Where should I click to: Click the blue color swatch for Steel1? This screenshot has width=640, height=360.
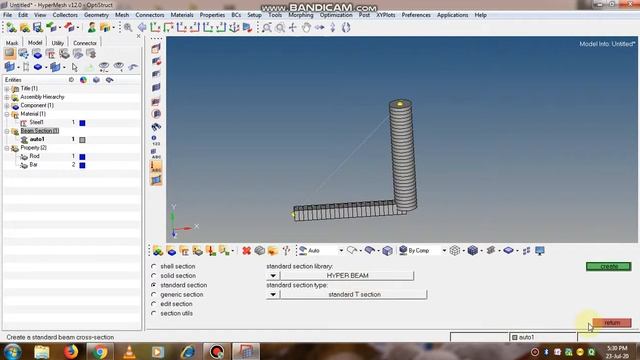82,123
